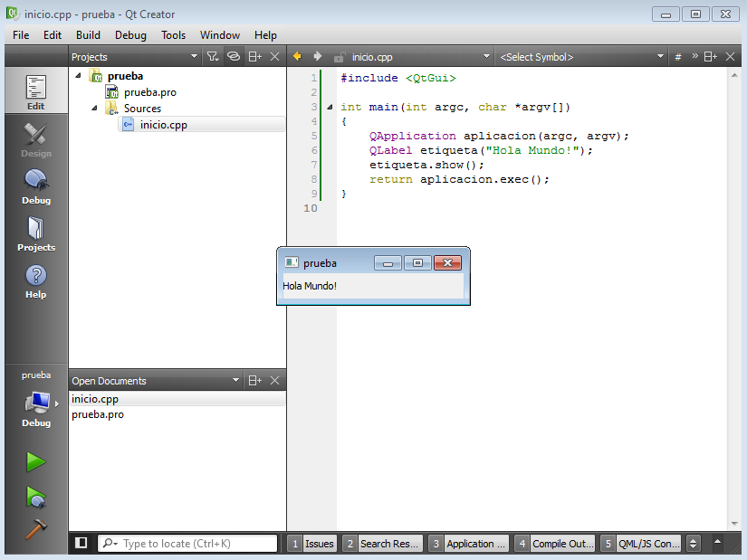Viewport: 747px width, 560px height.
Task: Collapse the prueba project tree node
Action: point(78,76)
